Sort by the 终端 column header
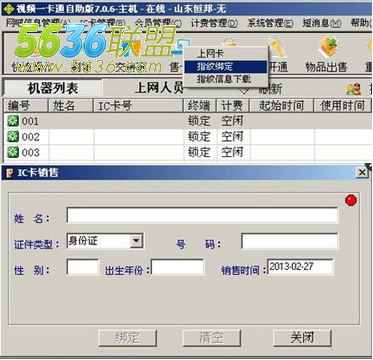Viewport: 373px width, 360px height. coord(200,106)
